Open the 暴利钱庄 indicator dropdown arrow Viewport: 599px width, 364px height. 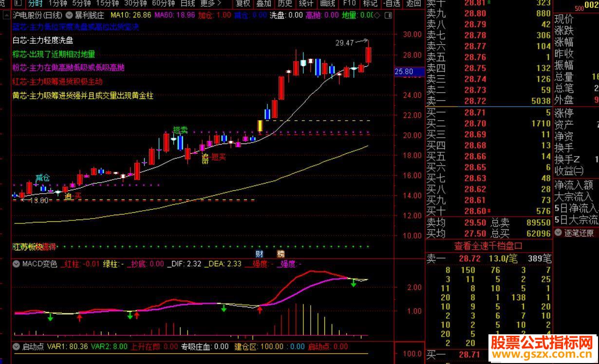pos(68,15)
